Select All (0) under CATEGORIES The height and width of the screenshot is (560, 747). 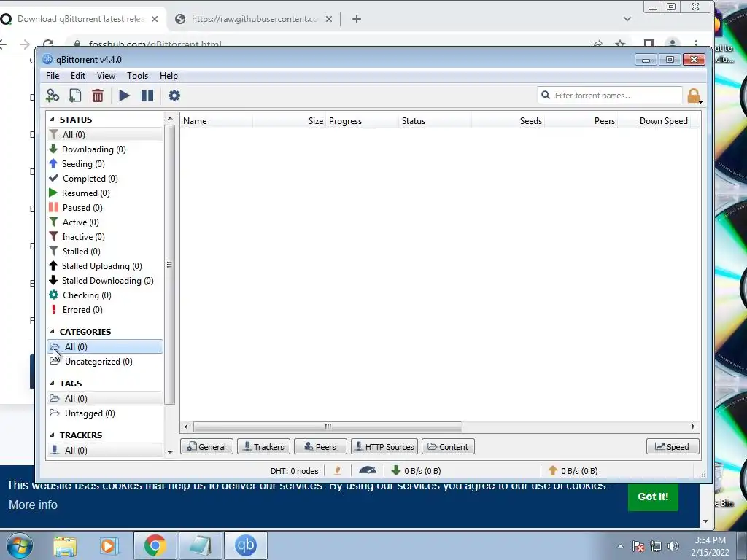coord(105,346)
